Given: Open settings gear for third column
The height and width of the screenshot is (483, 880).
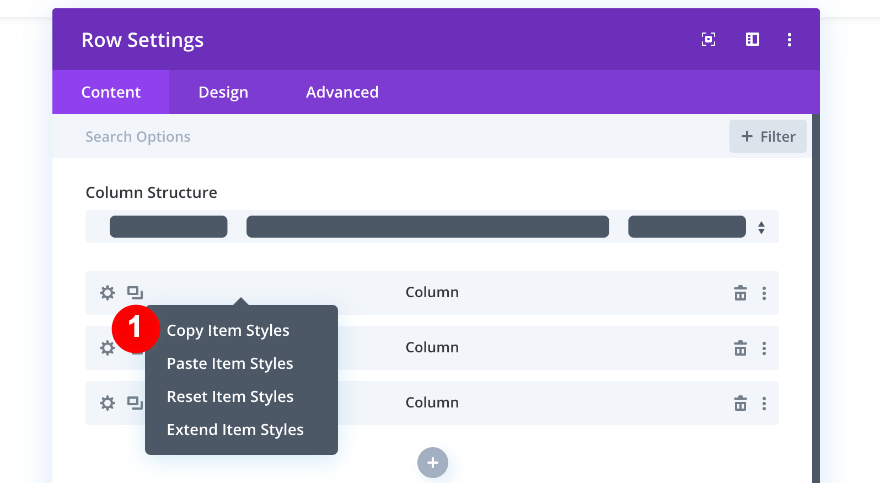Looking at the screenshot, I should coord(107,403).
